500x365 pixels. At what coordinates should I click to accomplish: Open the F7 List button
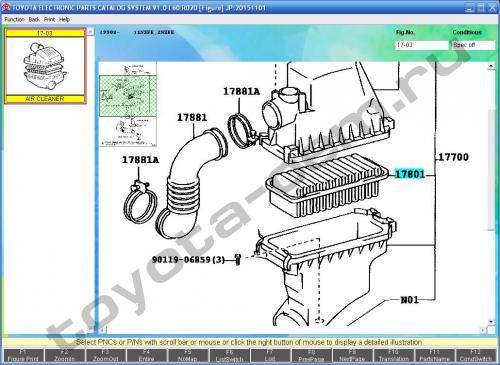[270, 355]
